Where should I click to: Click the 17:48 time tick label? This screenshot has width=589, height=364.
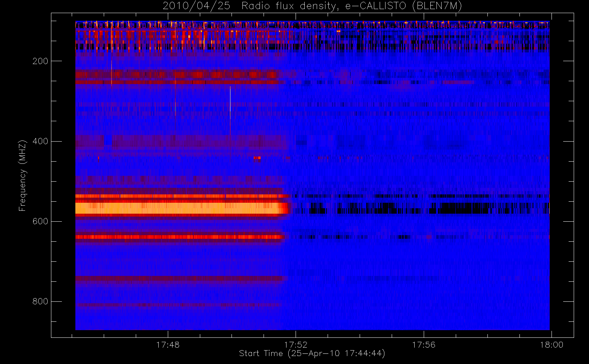pyautogui.click(x=168, y=345)
